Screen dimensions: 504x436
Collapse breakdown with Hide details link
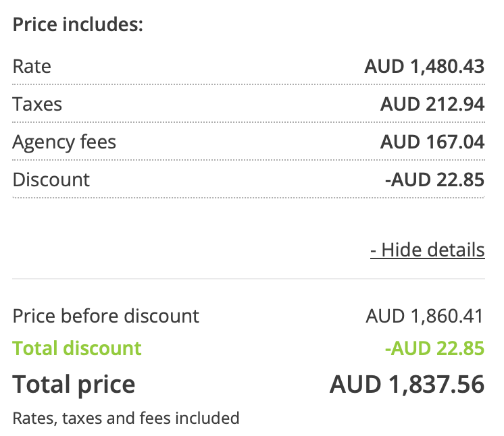(x=427, y=250)
